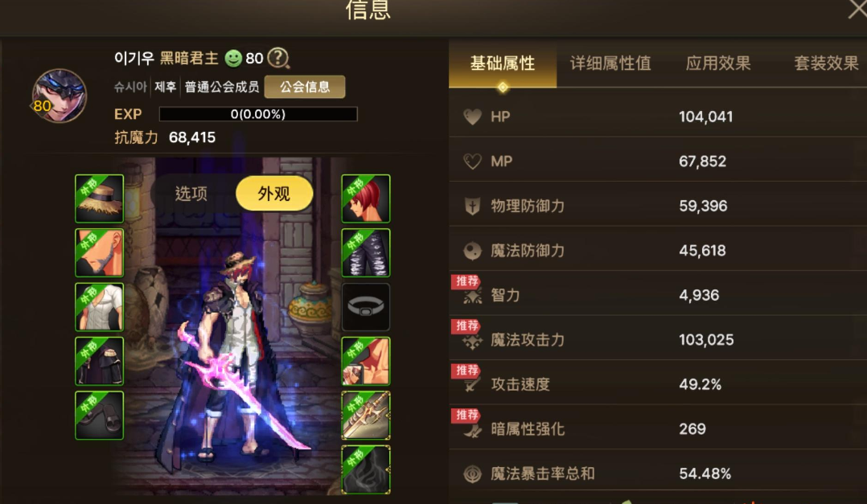
Task: Open the 应用效果 tab
Action: click(718, 63)
